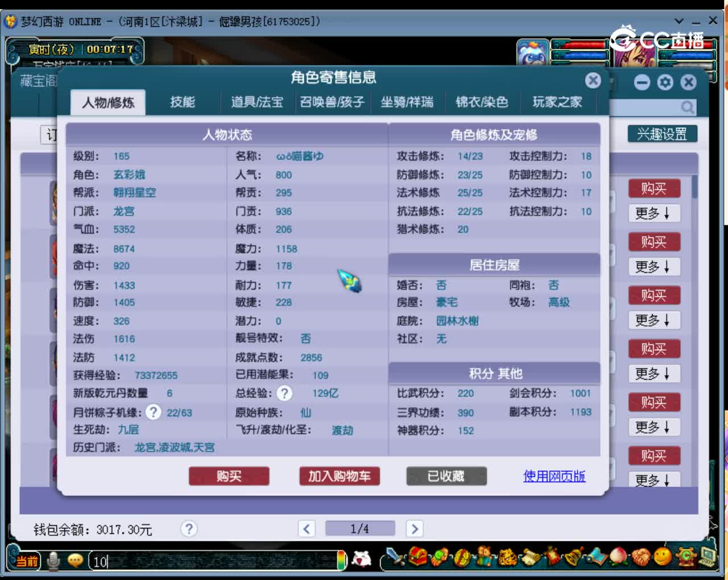This screenshot has height=580, width=728.
Task: Click the two-character figure icon in bottom toolbar
Action: pyautogui.click(x=485, y=557)
